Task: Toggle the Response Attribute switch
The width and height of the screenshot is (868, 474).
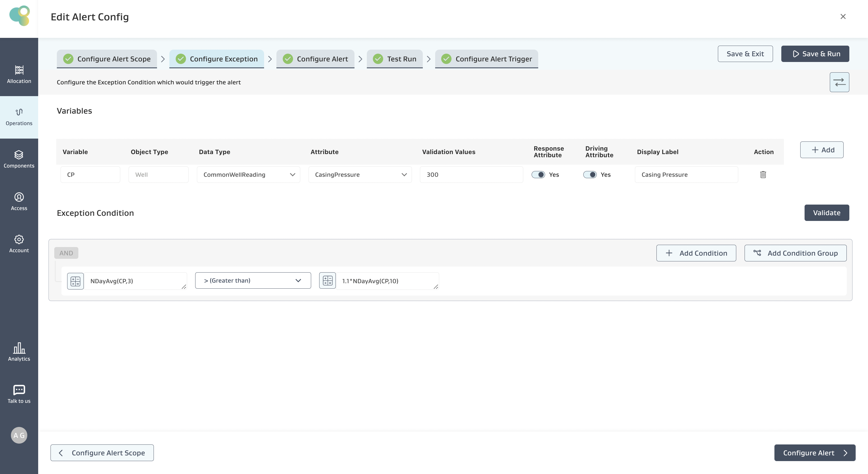Action: pyautogui.click(x=538, y=174)
